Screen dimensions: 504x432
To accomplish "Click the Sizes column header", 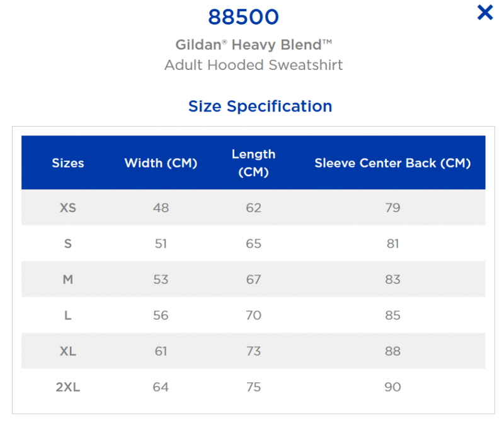I will coord(68,163).
